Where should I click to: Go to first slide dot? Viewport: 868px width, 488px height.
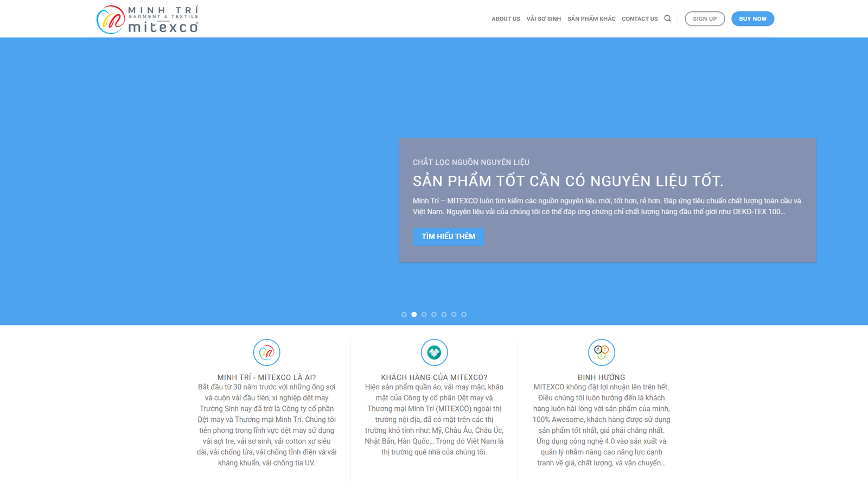[x=404, y=314]
